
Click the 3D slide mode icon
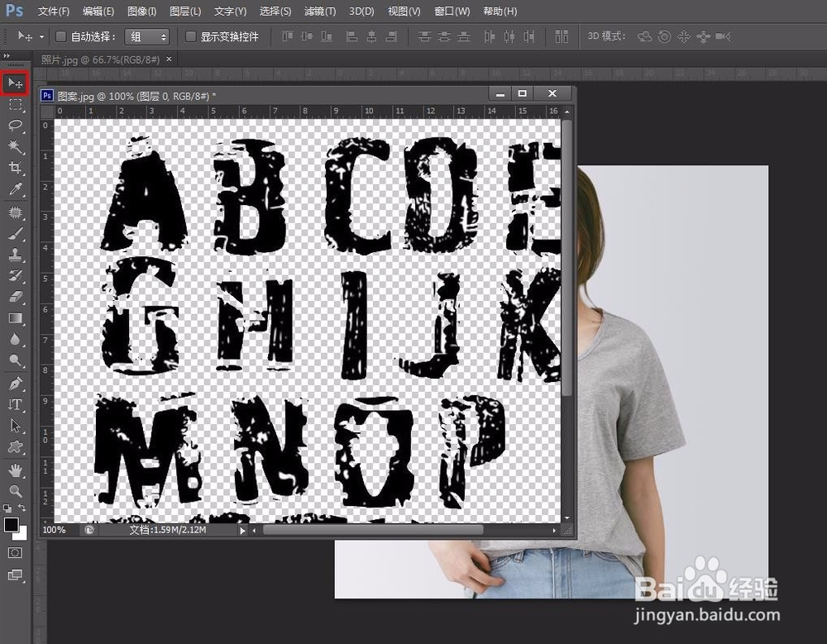pos(703,36)
